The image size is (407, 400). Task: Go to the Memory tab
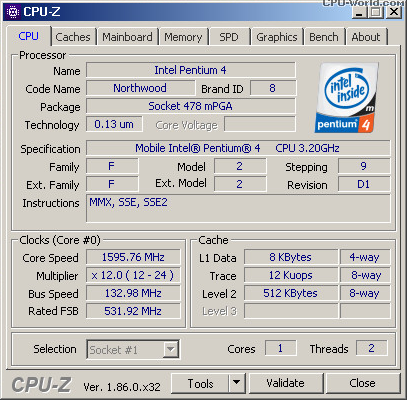pos(183,37)
